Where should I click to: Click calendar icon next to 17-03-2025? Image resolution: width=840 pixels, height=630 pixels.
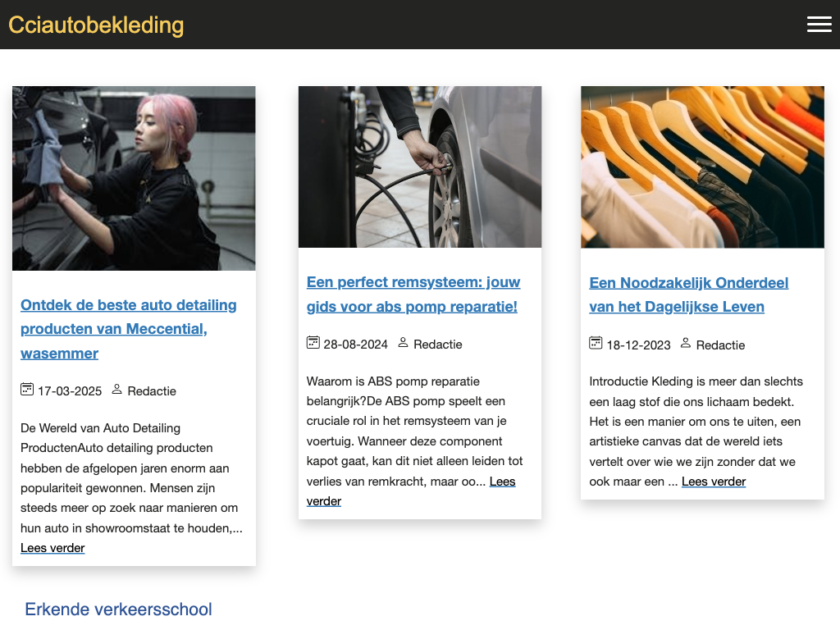click(27, 390)
